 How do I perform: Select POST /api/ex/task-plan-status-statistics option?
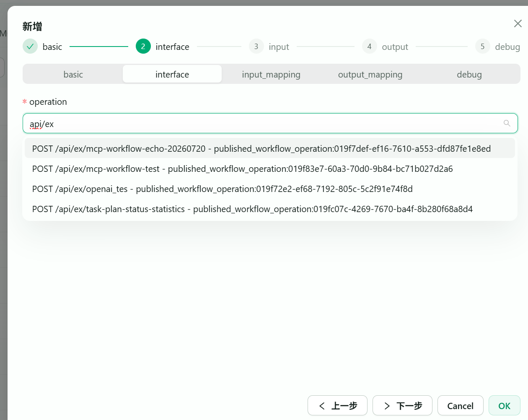(270, 209)
